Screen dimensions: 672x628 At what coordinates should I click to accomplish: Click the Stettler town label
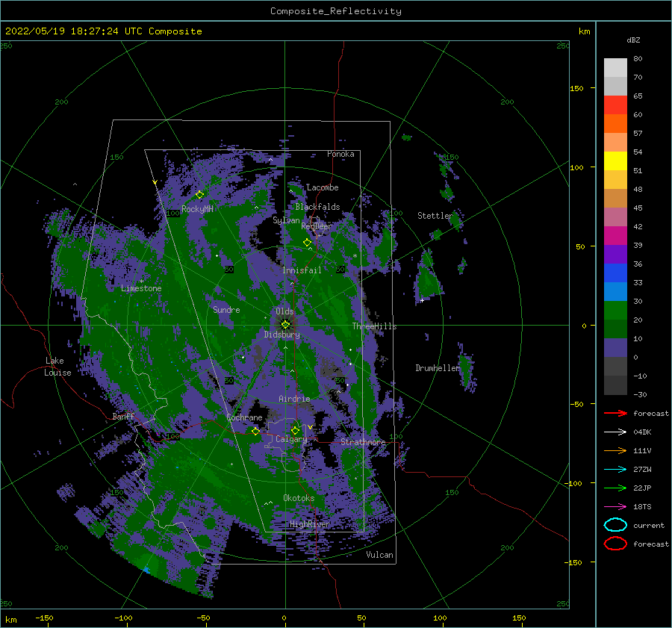point(435,216)
